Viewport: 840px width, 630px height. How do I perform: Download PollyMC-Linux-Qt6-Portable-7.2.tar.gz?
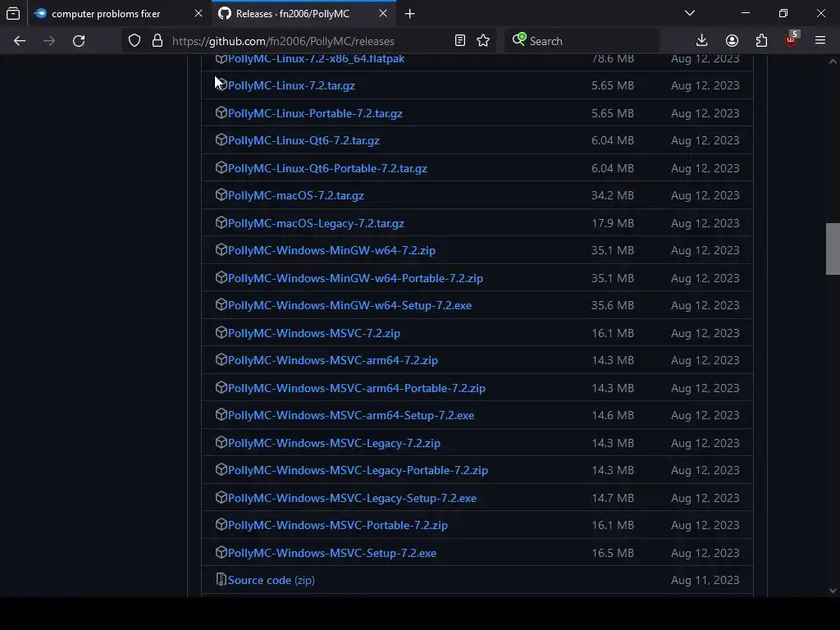click(x=327, y=168)
